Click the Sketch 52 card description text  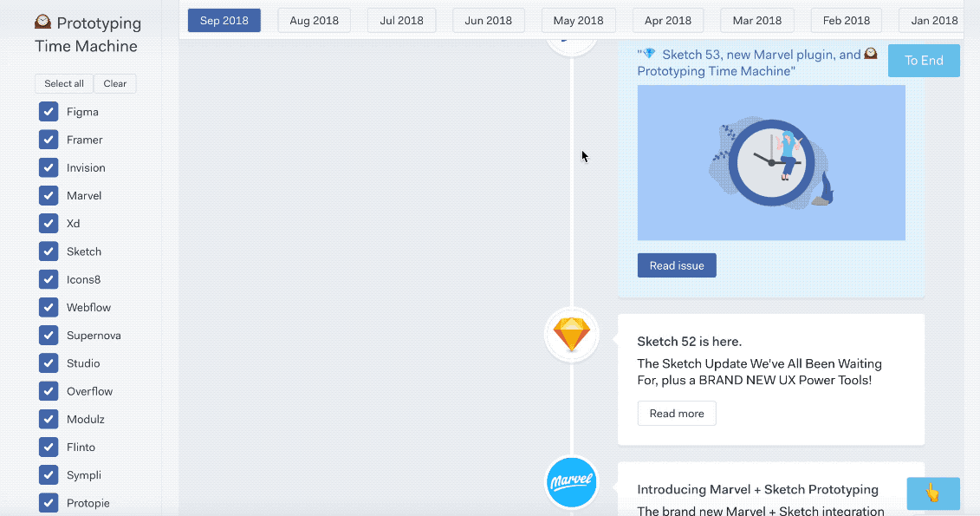point(759,371)
